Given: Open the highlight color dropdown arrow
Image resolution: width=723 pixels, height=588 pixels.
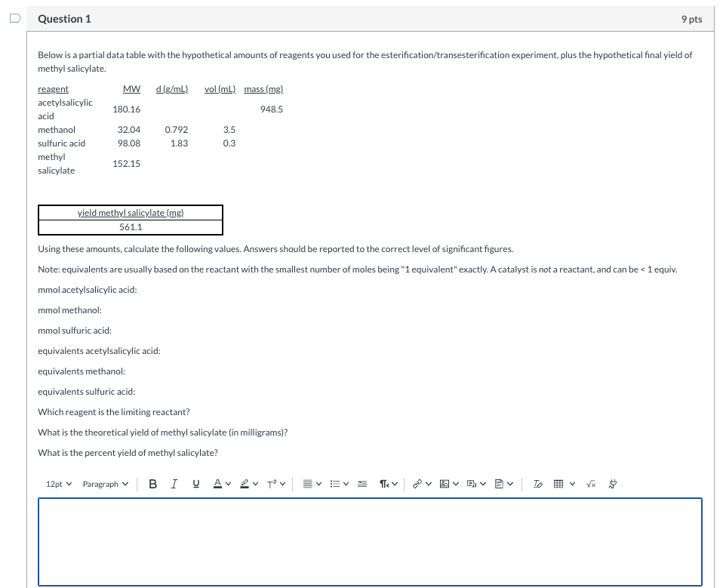Looking at the screenshot, I should (x=255, y=484).
